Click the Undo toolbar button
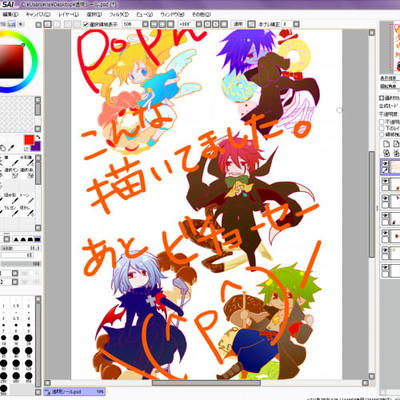Screen dimensions: 400x400 [48, 24]
